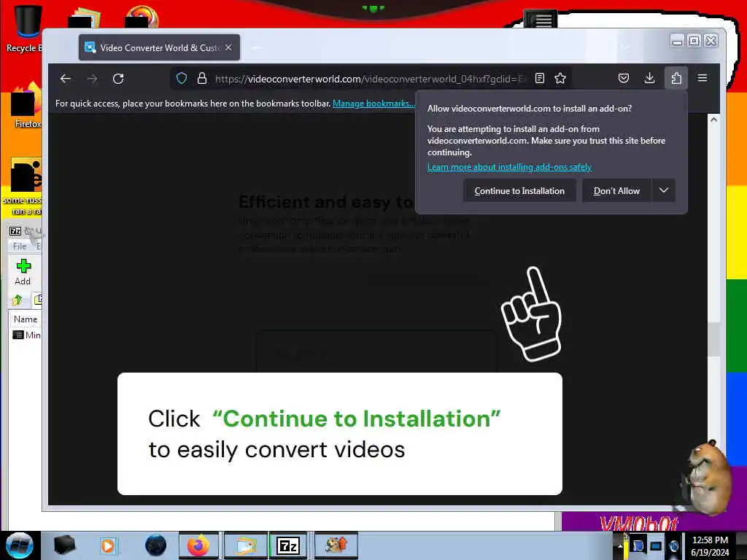Image resolution: width=747 pixels, height=560 pixels.
Task: Click the 7z title bar icon
Action: (x=15, y=231)
